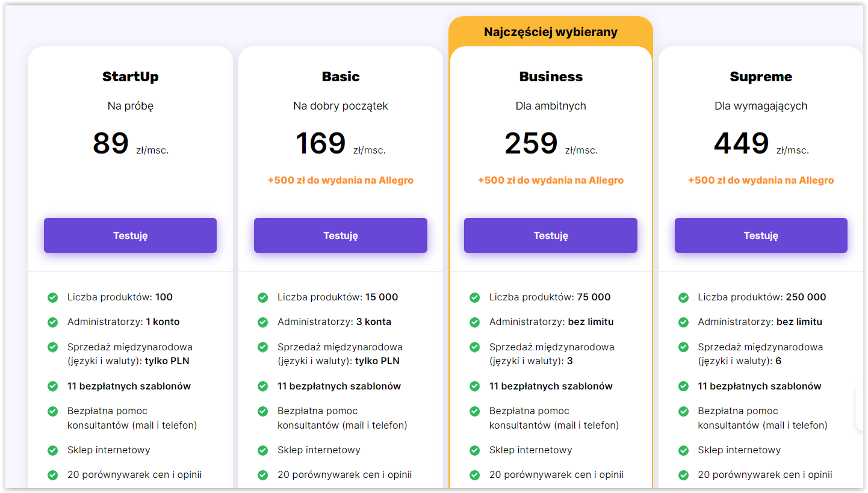The width and height of the screenshot is (868, 493).
Task: Click checkmark beside Supreme 20 porównywarek cen
Action: [x=684, y=475]
